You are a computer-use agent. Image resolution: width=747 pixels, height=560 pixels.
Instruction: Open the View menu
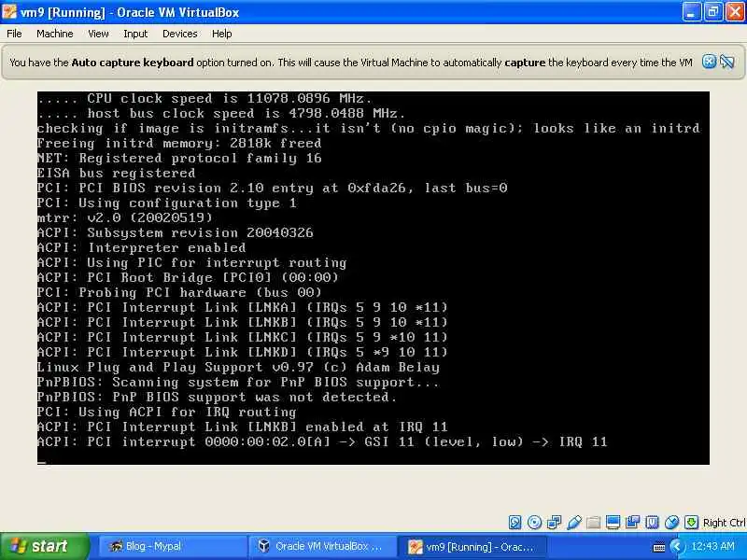point(98,34)
